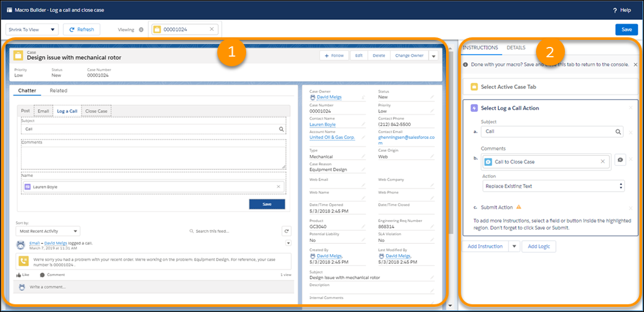Switch to the Details tab
This screenshot has width=644, height=312.
coord(515,48)
